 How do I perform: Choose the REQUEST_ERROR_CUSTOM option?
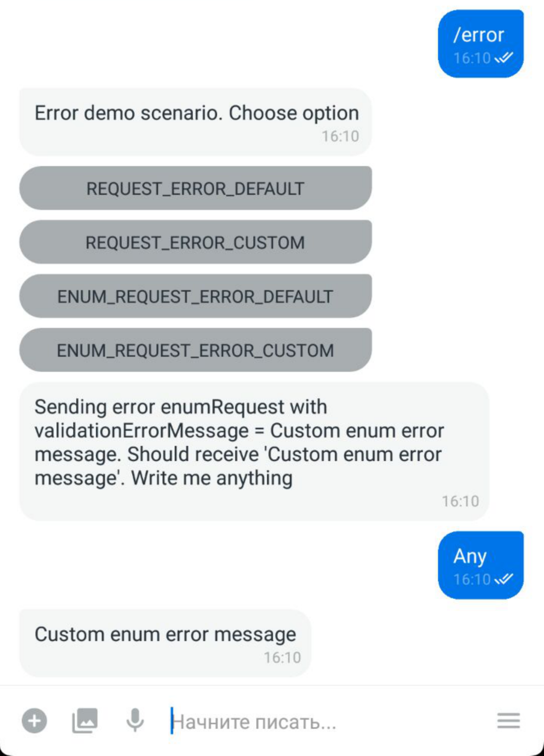[x=195, y=242]
